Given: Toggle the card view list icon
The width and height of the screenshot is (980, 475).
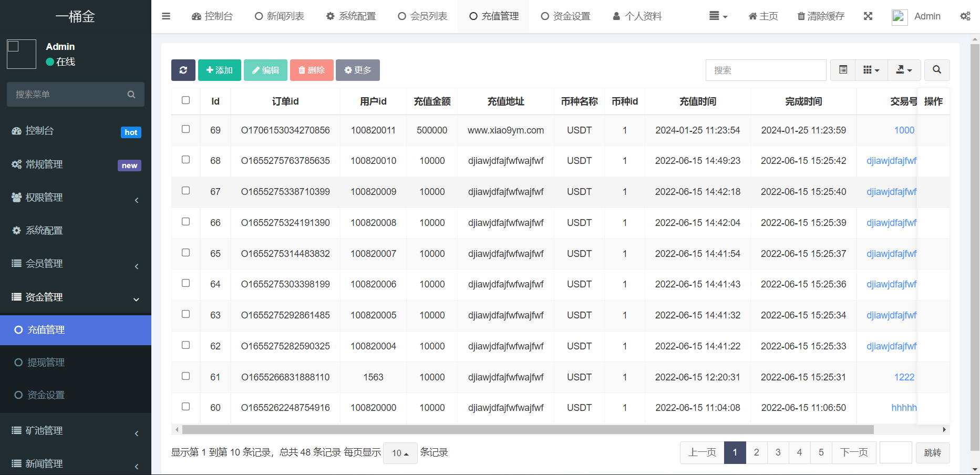Looking at the screenshot, I should pyautogui.click(x=843, y=70).
